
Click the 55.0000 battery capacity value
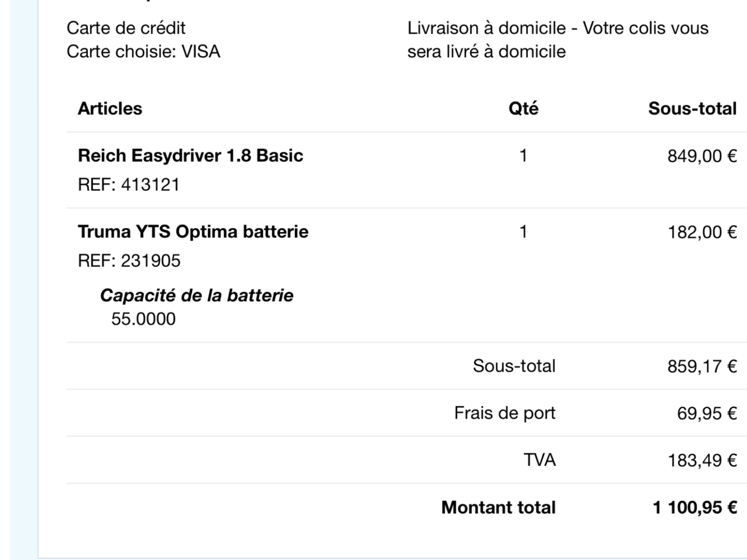143,319
